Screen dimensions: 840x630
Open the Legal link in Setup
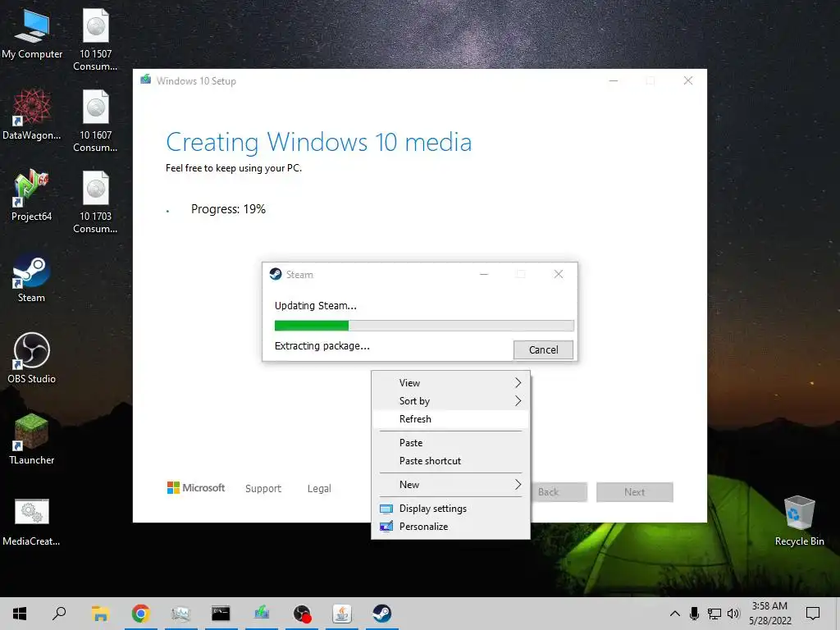319,489
